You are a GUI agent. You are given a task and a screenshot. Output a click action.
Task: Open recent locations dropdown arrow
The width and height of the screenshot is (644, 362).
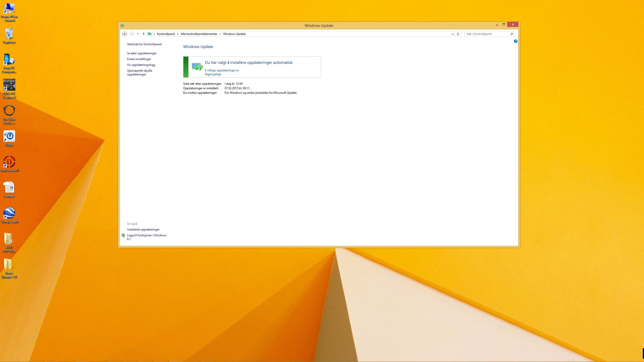coord(138,34)
